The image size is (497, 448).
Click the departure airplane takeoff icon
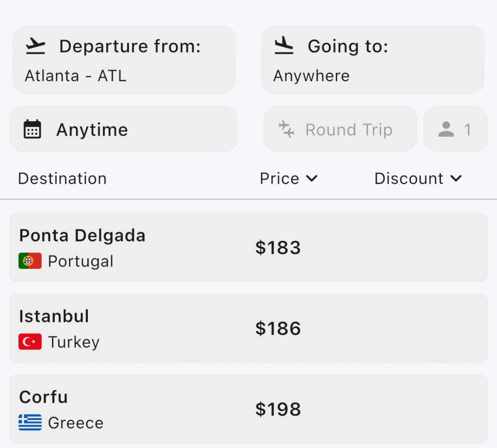(x=35, y=47)
